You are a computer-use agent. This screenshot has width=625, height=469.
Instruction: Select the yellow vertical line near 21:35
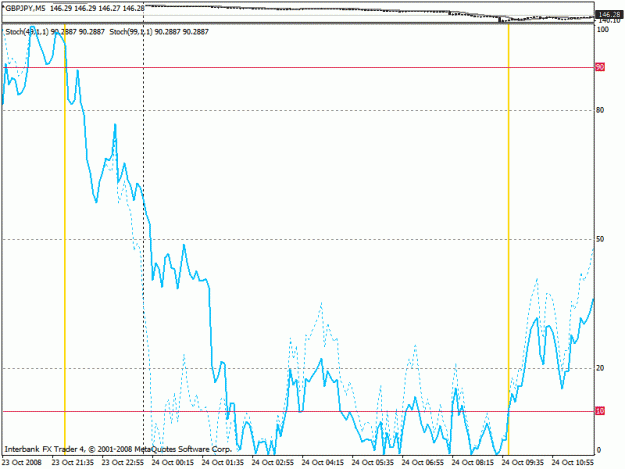pyautogui.click(x=65, y=239)
